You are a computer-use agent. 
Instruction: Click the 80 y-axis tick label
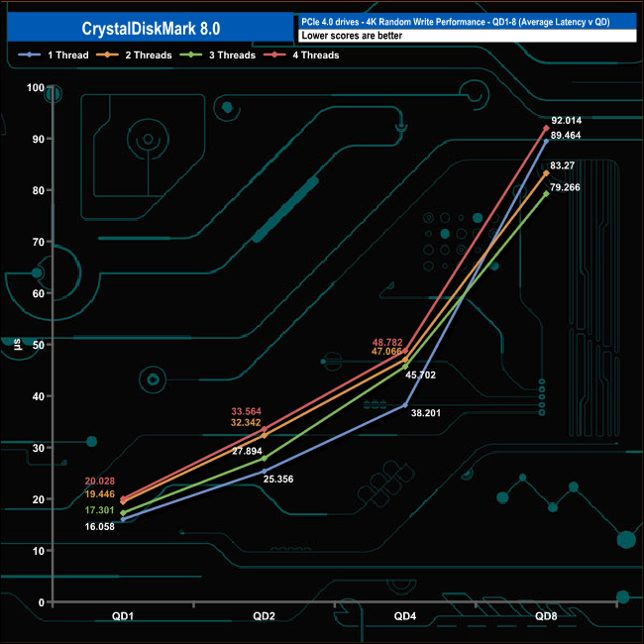pyautogui.click(x=39, y=190)
